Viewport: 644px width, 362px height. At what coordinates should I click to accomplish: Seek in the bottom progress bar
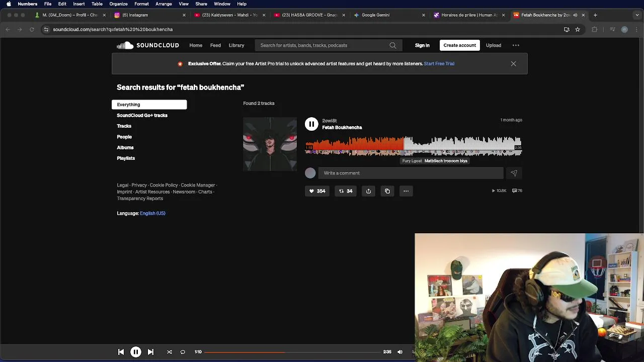[292, 352]
